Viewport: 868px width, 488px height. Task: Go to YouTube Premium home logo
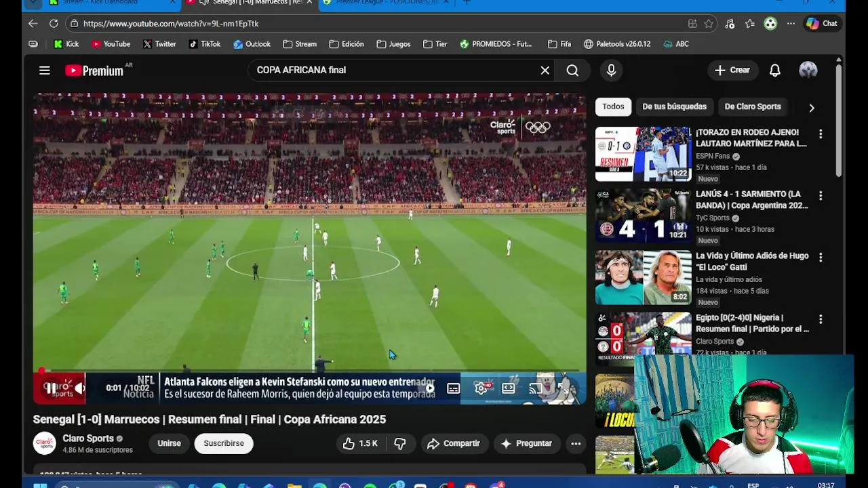tap(94, 70)
